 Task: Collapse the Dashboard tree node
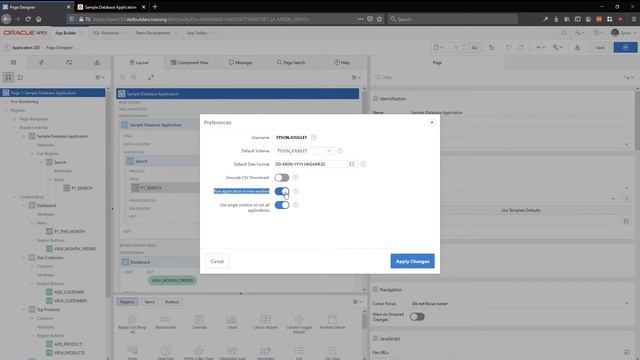pyautogui.click(x=23, y=205)
